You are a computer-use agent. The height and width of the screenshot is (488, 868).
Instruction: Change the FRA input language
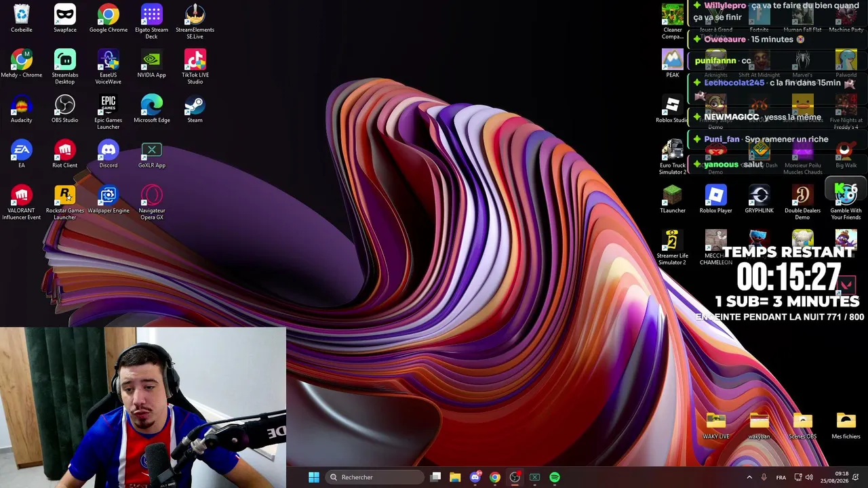pos(781,477)
